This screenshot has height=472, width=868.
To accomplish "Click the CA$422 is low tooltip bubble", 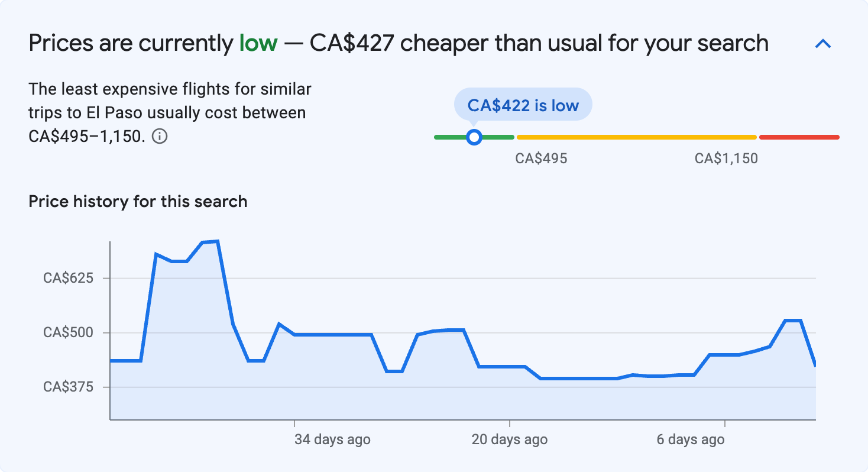I will (x=523, y=104).
